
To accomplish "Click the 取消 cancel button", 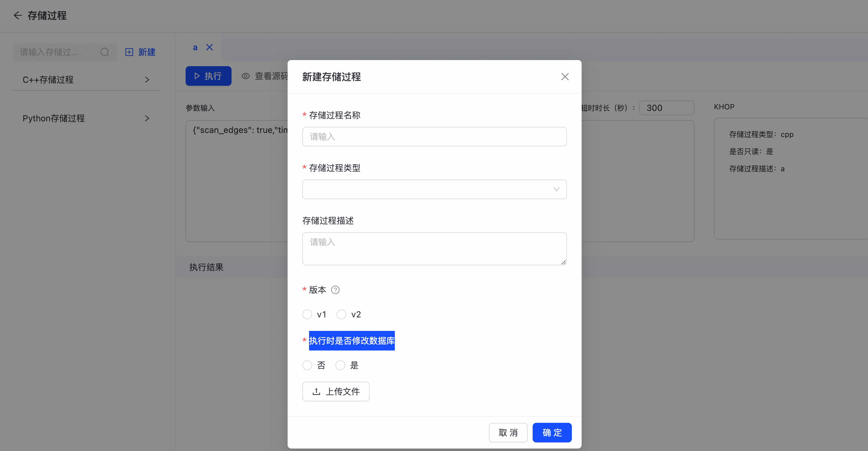I will [x=508, y=432].
